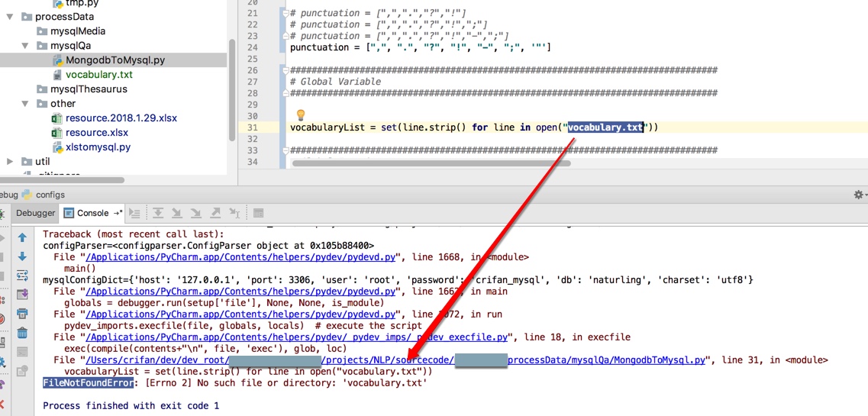Click the print console output icon

[22, 314]
